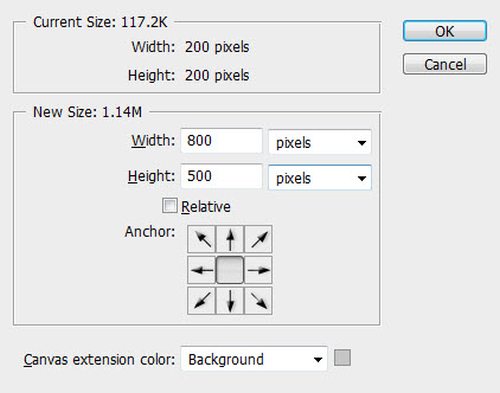Click the New Size 'Height:' label

[x=151, y=176]
